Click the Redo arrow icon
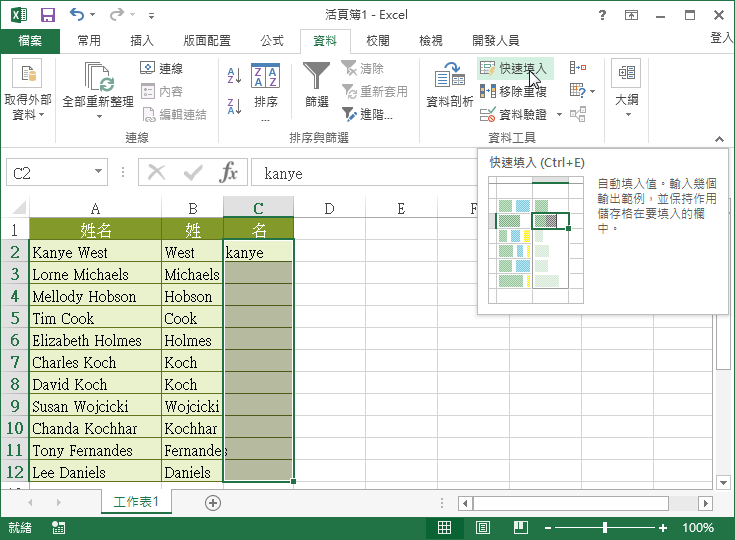This screenshot has height=540, width=735. click(x=116, y=15)
